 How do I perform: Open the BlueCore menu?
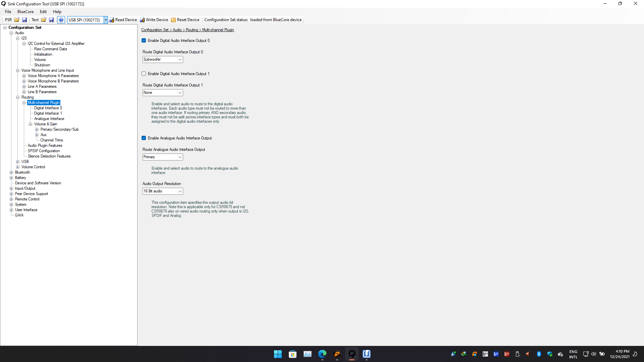click(25, 12)
